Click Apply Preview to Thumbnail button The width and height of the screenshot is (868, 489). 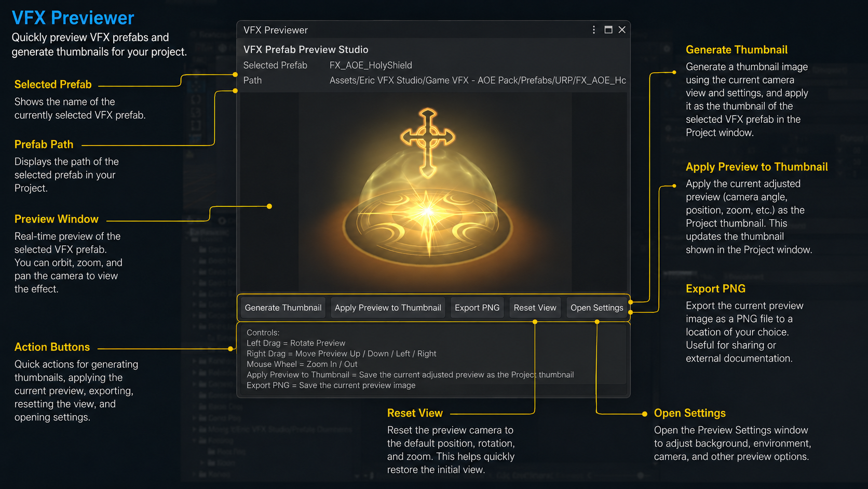[388, 308]
